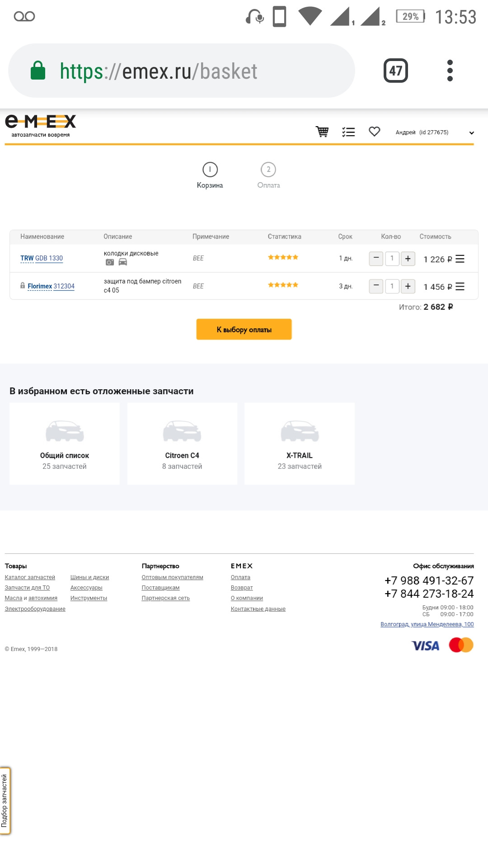Open hamburger menu for the 1 456 ₽ item

click(x=460, y=287)
